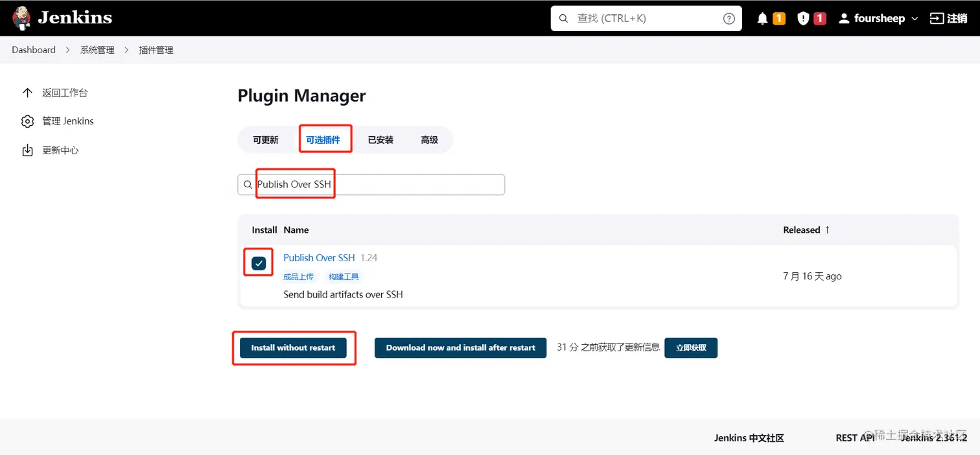Switch to the 可更新 tab

(266, 140)
